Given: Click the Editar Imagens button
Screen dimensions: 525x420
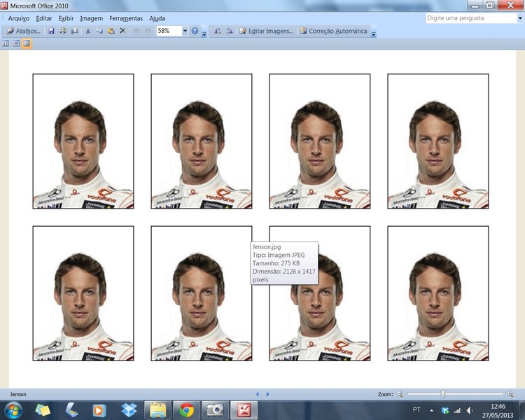Looking at the screenshot, I should point(266,31).
